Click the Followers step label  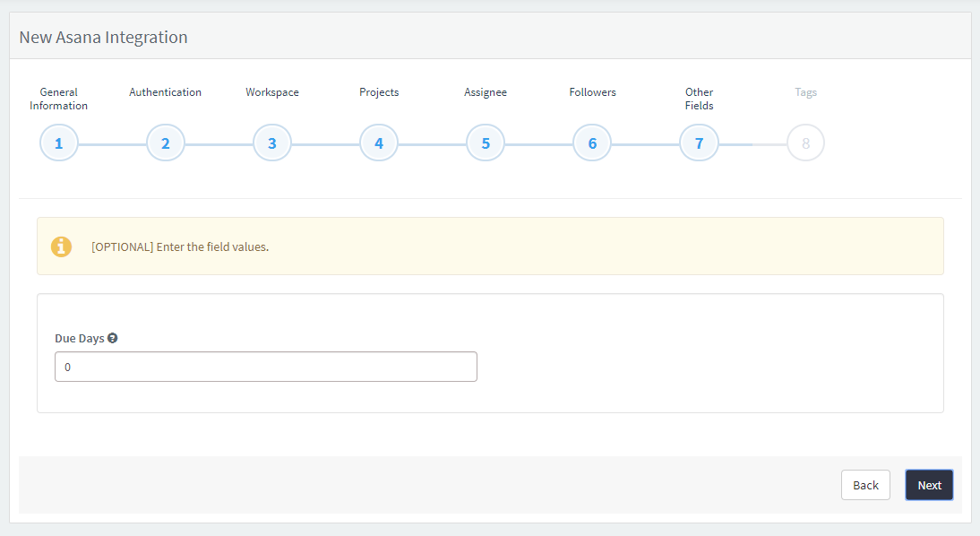click(x=592, y=92)
